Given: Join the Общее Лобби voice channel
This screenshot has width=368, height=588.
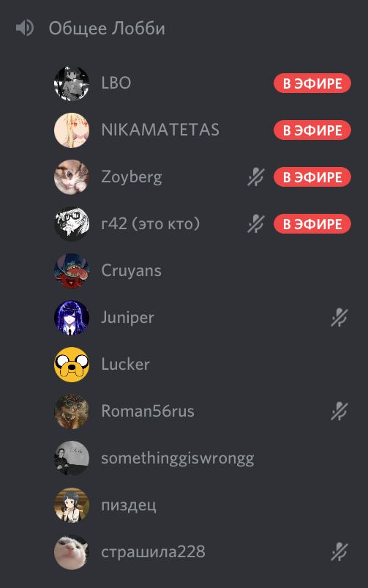Looking at the screenshot, I should click(107, 29).
